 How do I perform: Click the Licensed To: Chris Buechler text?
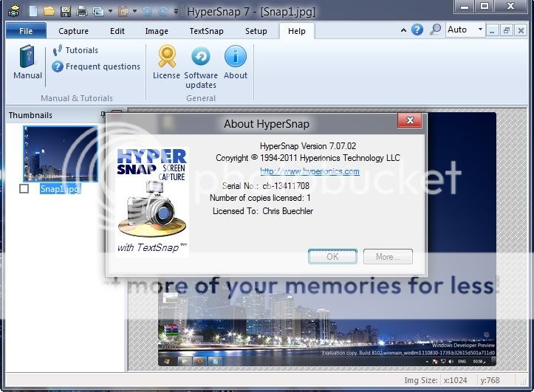263,211
